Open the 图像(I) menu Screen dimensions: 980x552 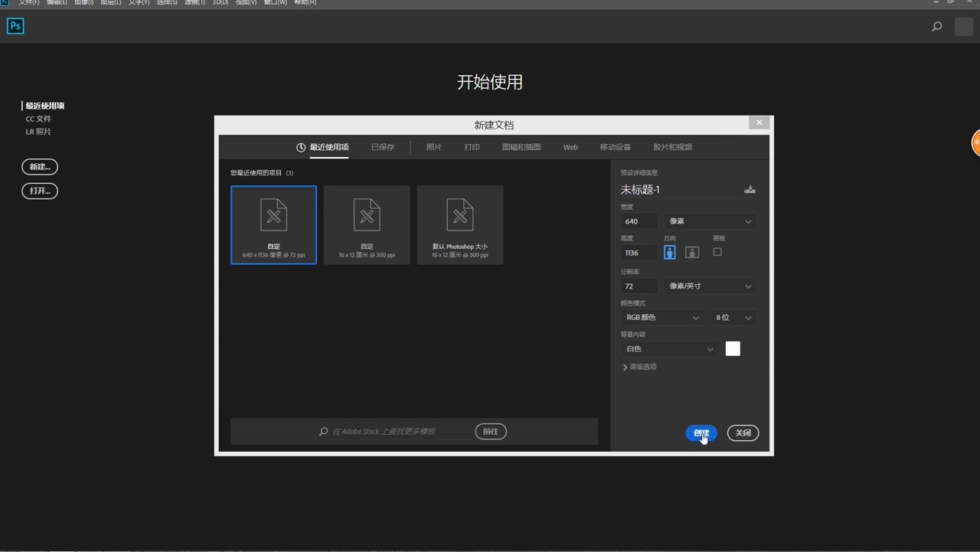(x=84, y=3)
